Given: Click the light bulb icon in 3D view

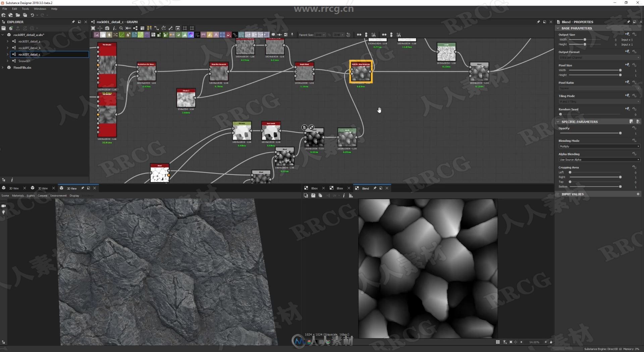Looking at the screenshot, I should coord(4,212).
